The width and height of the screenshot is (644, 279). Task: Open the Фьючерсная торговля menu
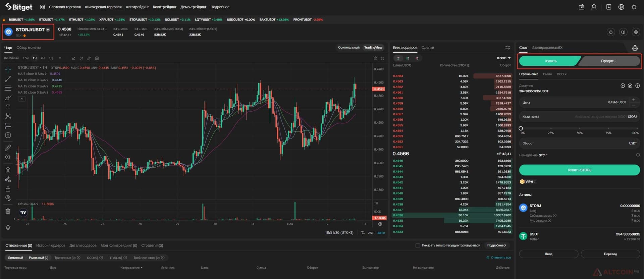click(x=103, y=7)
